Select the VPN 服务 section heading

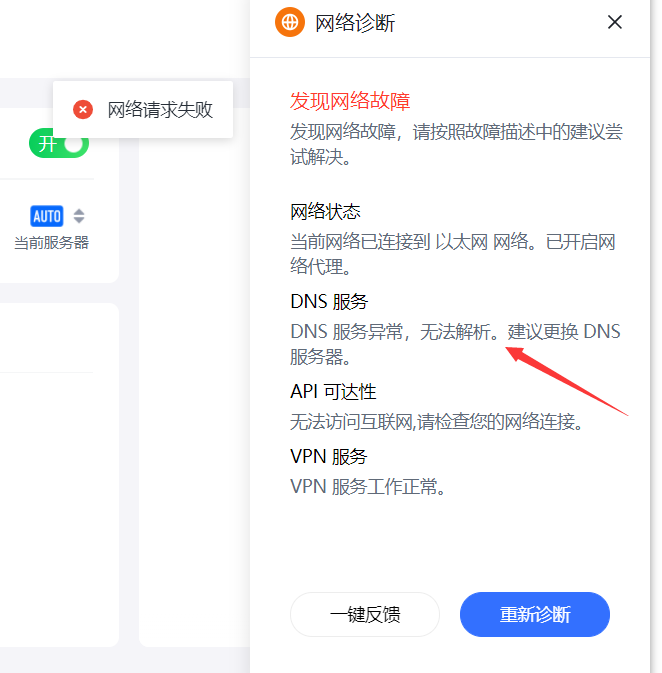329,457
